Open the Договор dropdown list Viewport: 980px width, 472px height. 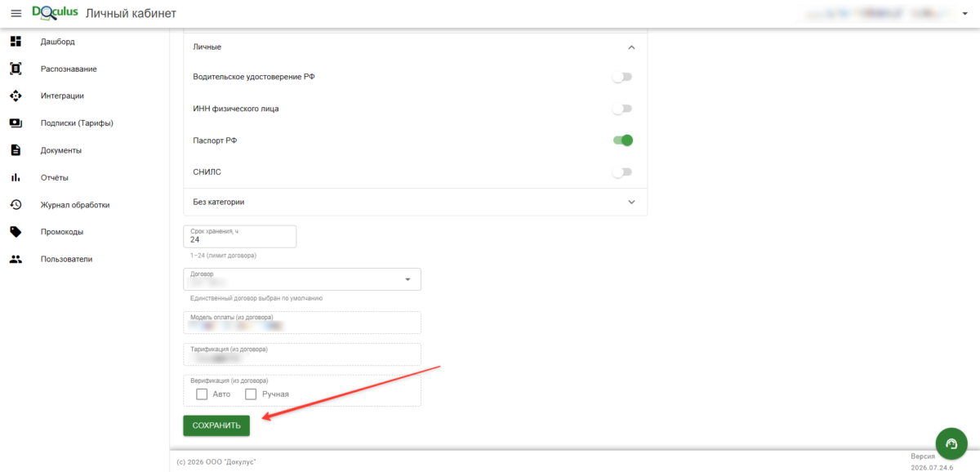(302, 279)
